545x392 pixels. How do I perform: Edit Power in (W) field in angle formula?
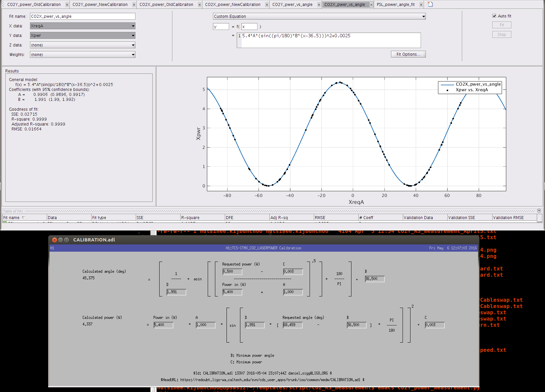232,292
